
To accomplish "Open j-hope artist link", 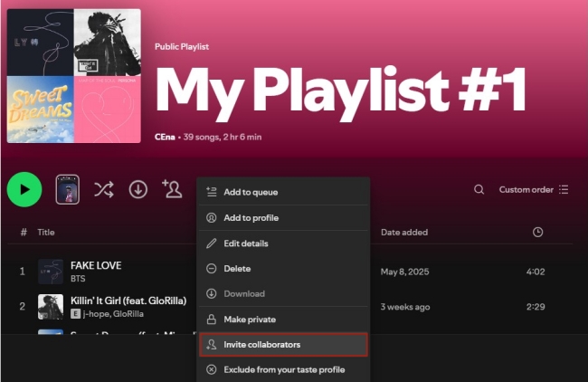I will point(96,314).
